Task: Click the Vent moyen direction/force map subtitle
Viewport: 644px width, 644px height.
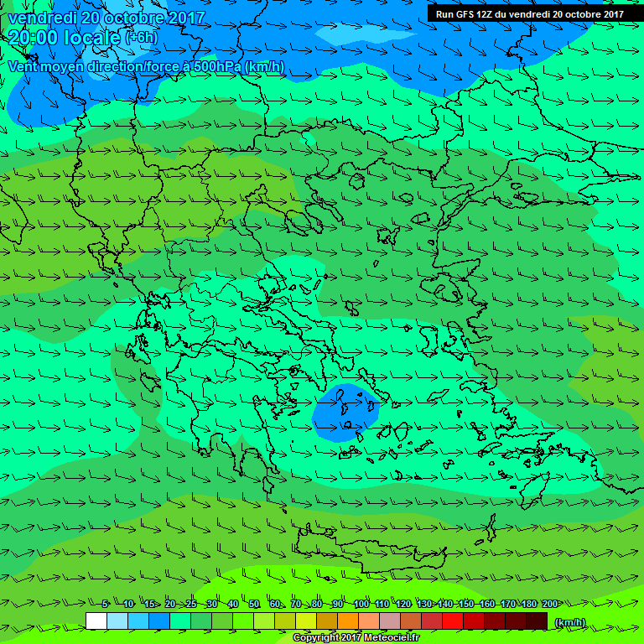Action: (146, 66)
